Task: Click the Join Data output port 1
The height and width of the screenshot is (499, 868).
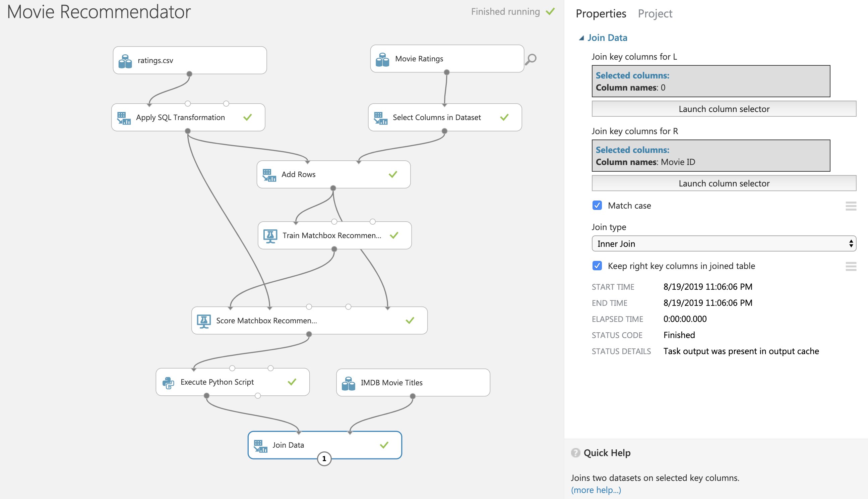Action: click(324, 458)
